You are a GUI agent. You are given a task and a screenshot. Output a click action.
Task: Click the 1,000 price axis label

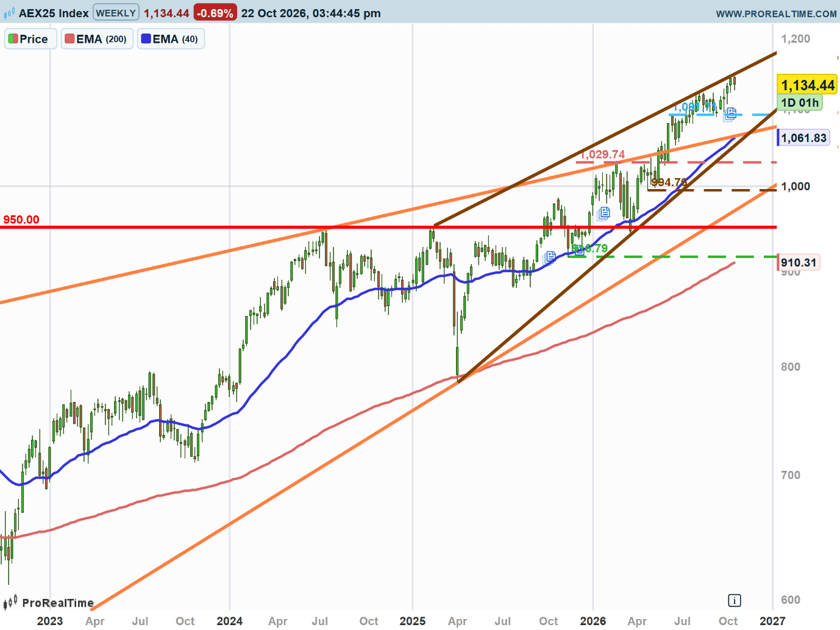[796, 187]
